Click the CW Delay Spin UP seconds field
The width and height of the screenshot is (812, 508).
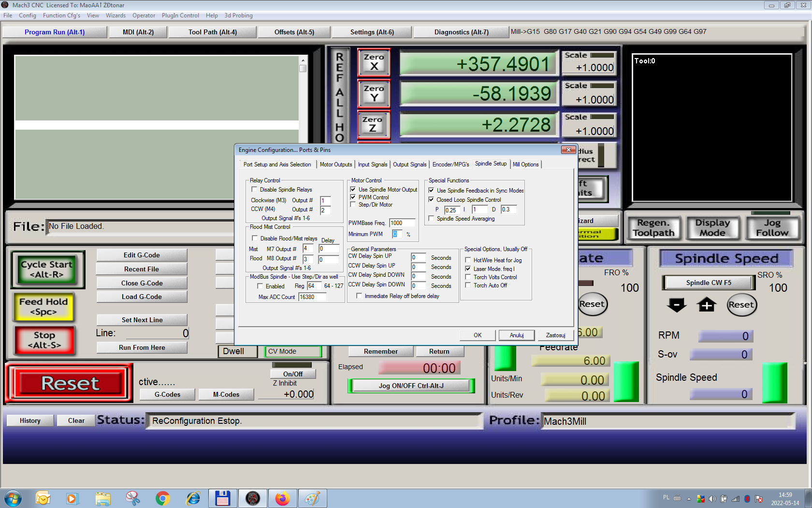419,258
